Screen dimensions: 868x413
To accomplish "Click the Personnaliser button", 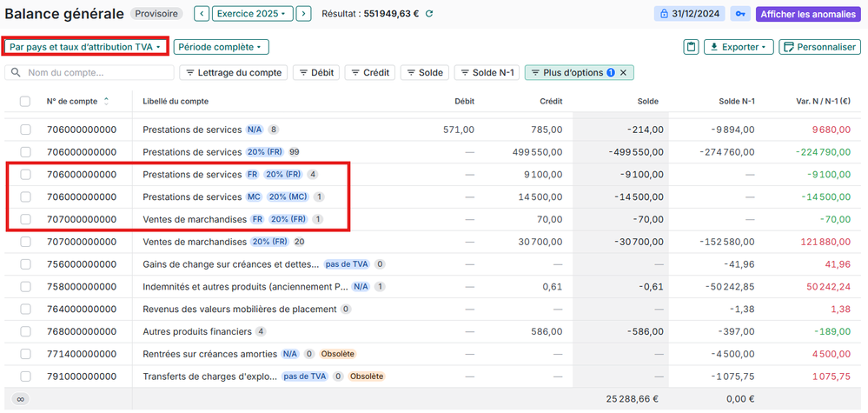I will pos(819,47).
